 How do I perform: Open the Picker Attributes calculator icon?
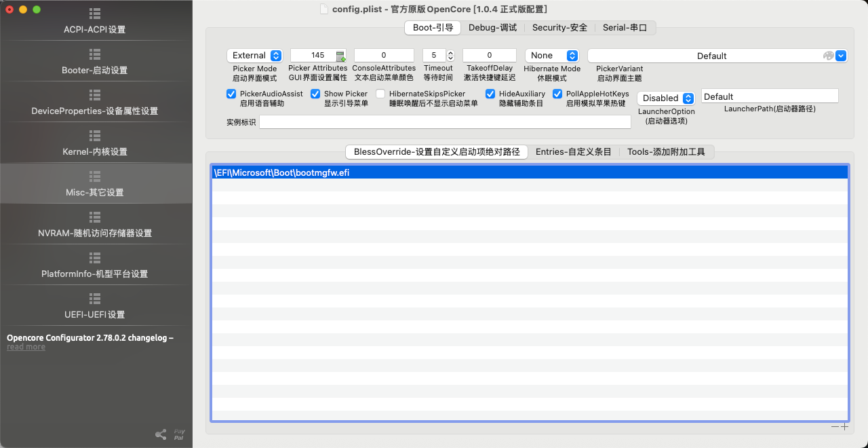(x=340, y=56)
